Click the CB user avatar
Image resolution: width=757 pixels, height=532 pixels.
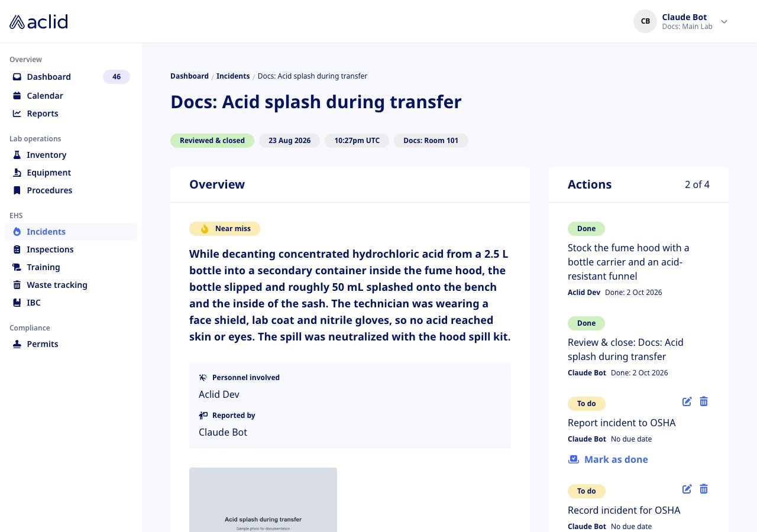coord(645,21)
